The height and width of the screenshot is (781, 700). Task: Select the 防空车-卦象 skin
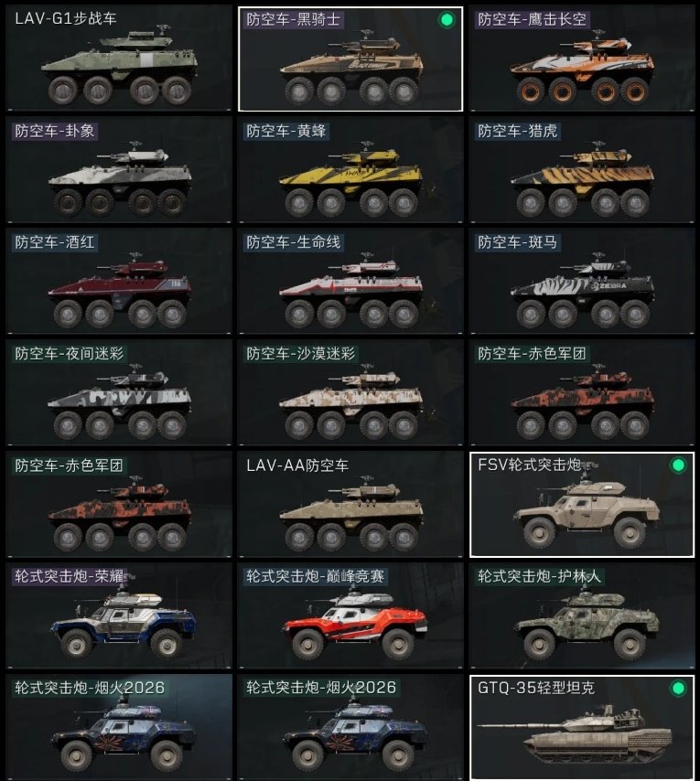tap(119, 170)
